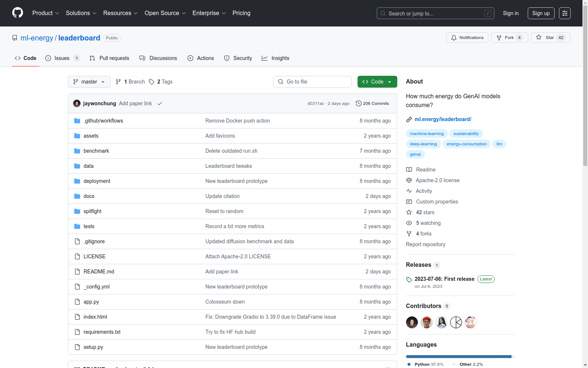The height and width of the screenshot is (368, 588).
Task: Switch to the Issues tab
Action: pyautogui.click(x=62, y=58)
